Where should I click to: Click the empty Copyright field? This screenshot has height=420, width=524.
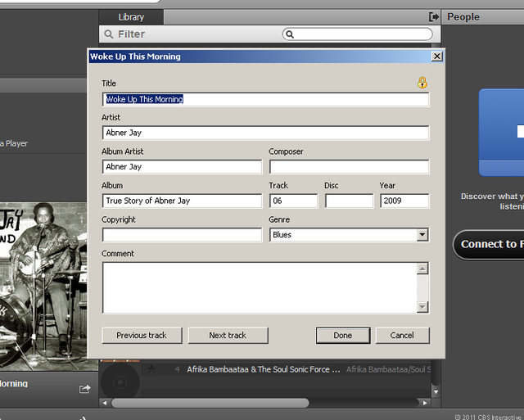[182, 235]
